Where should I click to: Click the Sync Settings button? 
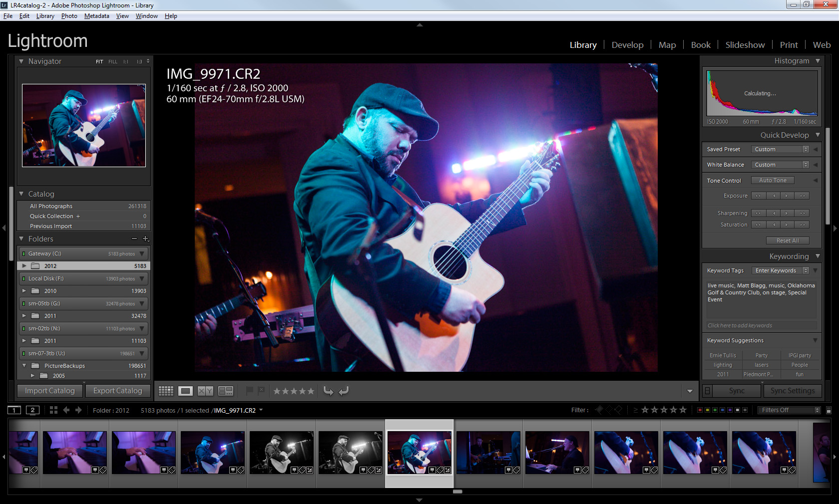pyautogui.click(x=793, y=391)
